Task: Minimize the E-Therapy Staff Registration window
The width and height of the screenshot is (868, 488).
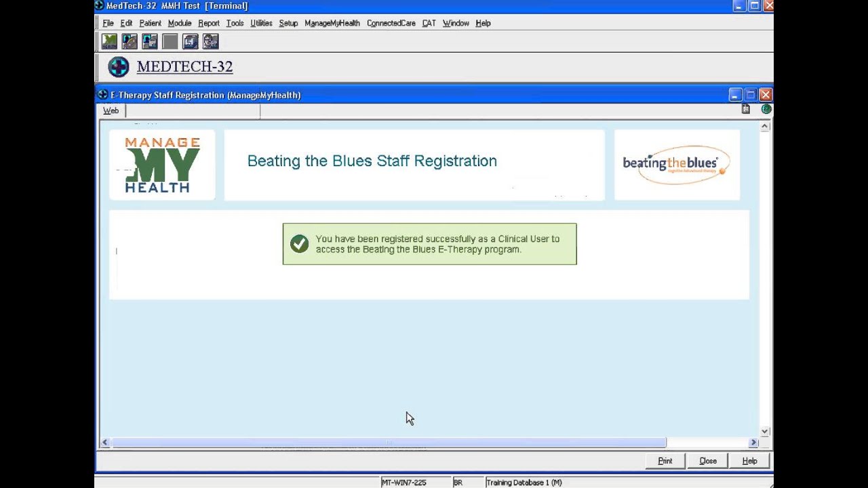Action: 735,95
